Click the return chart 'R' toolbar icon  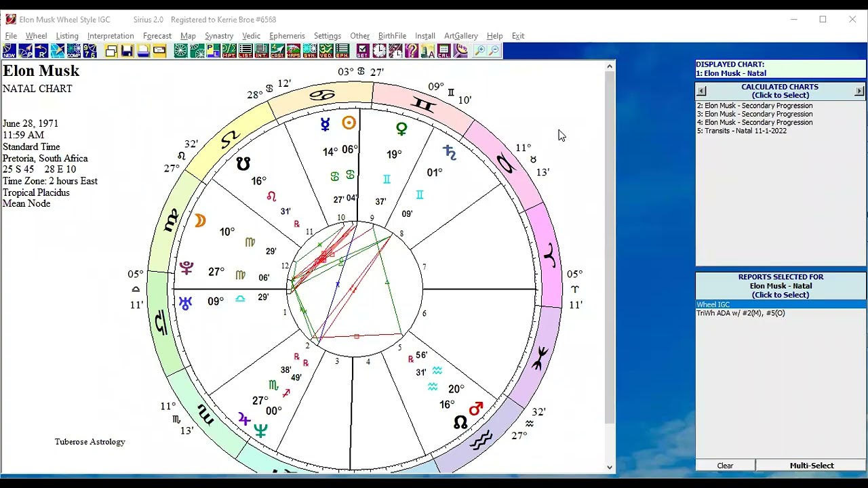click(41, 50)
